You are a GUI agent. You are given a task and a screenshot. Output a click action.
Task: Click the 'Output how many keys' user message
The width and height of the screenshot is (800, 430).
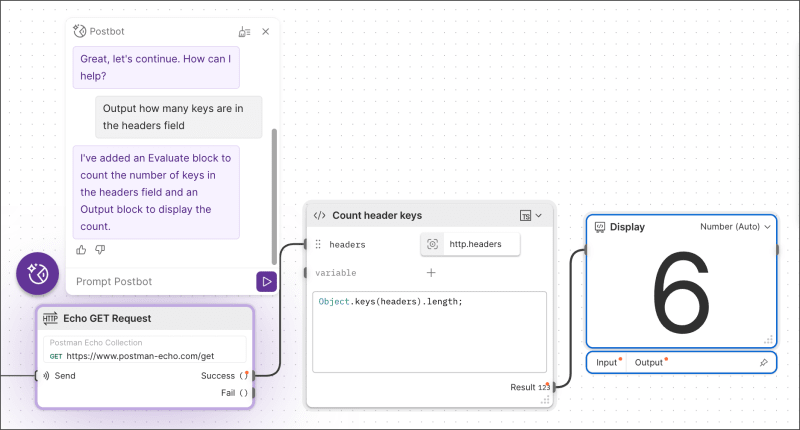[x=179, y=117]
